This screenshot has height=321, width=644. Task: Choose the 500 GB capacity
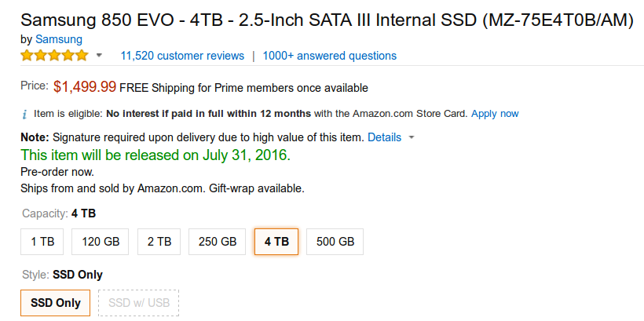coord(335,242)
